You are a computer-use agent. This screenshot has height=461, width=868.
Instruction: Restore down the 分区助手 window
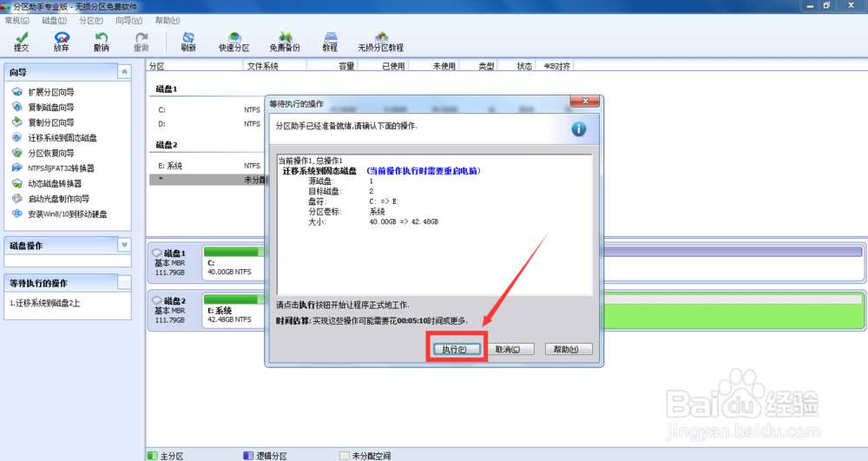(x=827, y=5)
